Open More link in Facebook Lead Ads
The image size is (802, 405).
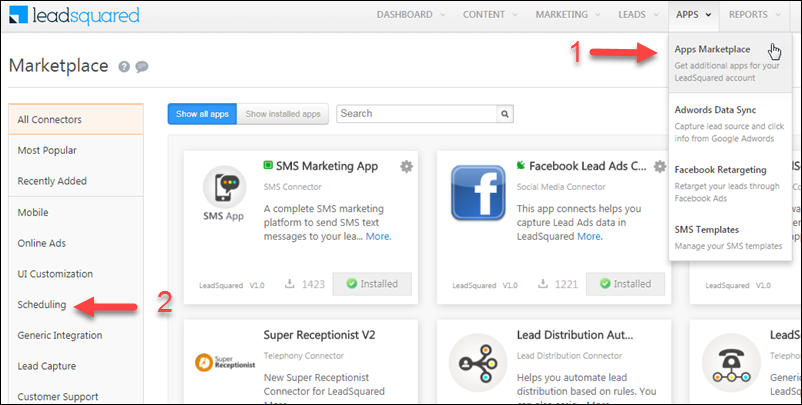pos(590,237)
